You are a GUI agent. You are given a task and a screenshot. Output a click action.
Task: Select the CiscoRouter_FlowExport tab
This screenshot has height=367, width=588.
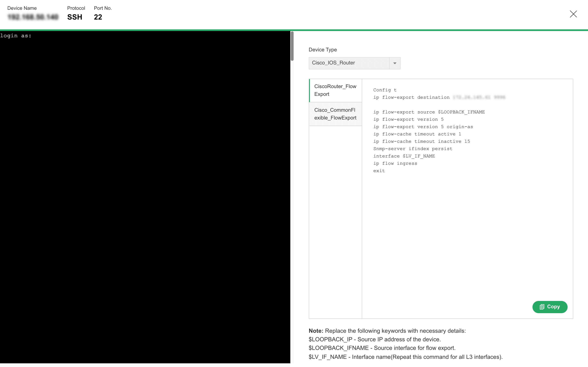pyautogui.click(x=335, y=90)
